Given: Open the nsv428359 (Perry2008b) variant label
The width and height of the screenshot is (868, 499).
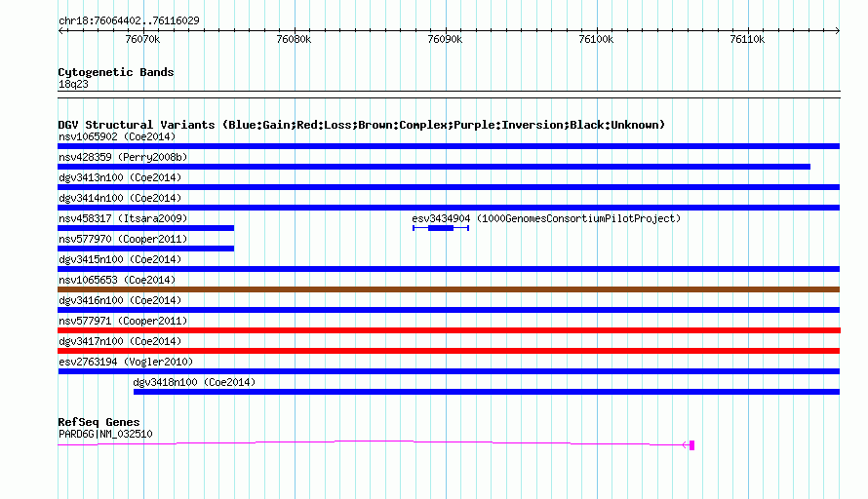Looking at the screenshot, I should click(x=123, y=157).
